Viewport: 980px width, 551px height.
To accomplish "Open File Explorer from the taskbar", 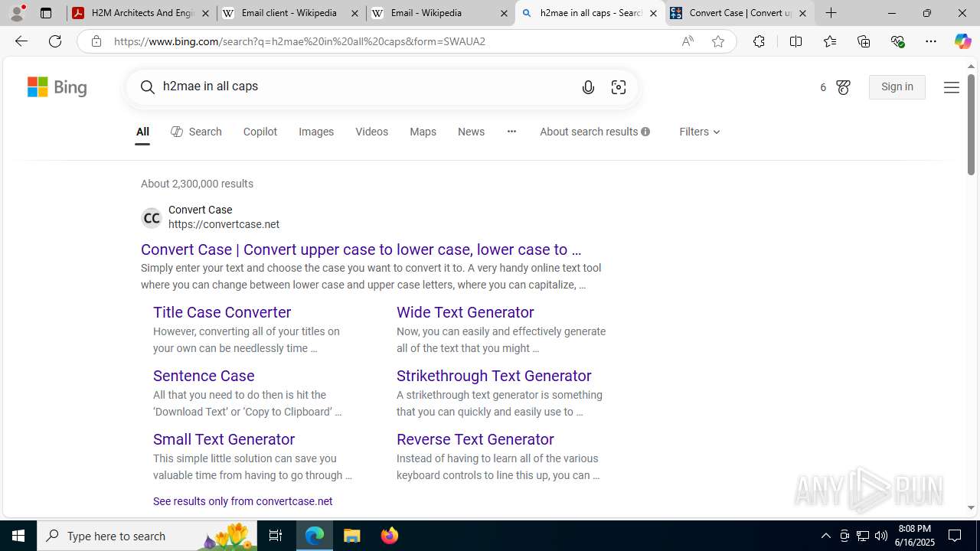I will click(352, 536).
